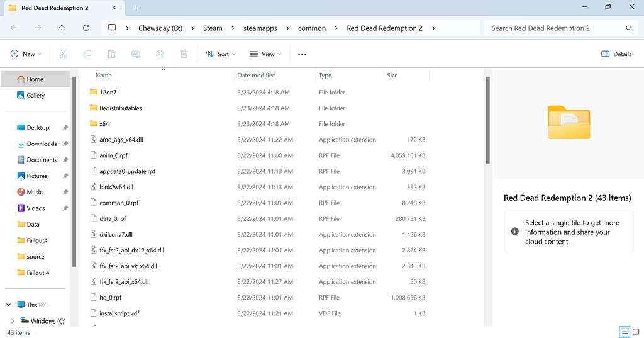Go forward with the Forward arrow
Screen dimensions: 644x338
click(x=38, y=28)
